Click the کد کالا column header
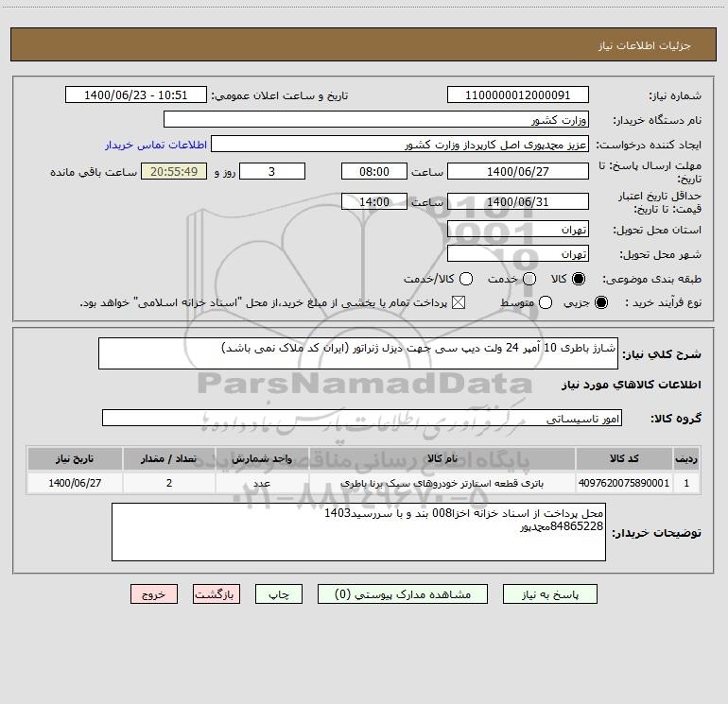This screenshot has height=704, width=728. coord(624,458)
